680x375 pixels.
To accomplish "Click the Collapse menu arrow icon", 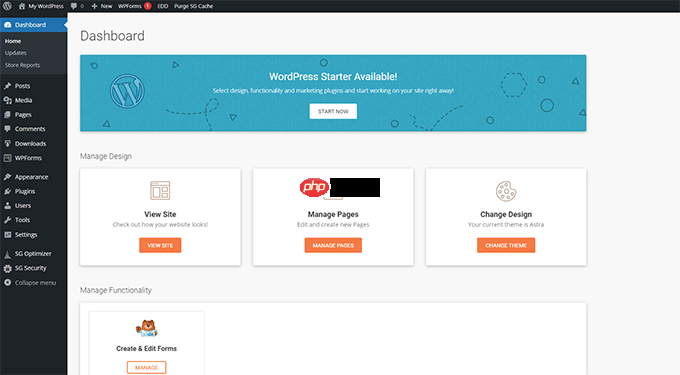I will [x=7, y=283].
